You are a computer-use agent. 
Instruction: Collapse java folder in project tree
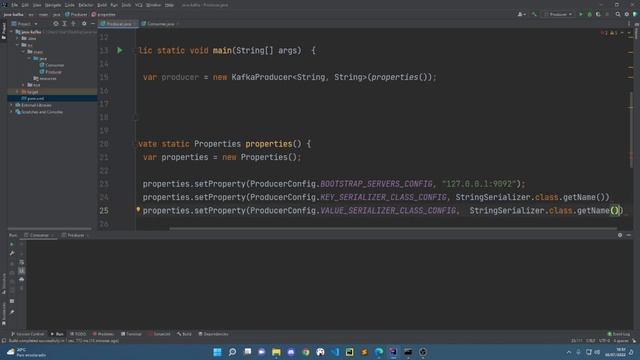point(29,58)
